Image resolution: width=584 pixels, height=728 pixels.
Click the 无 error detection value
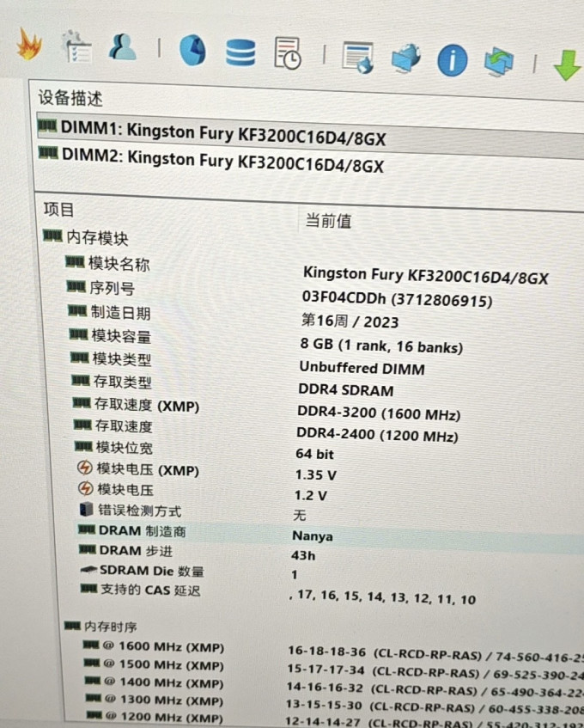coord(300,515)
